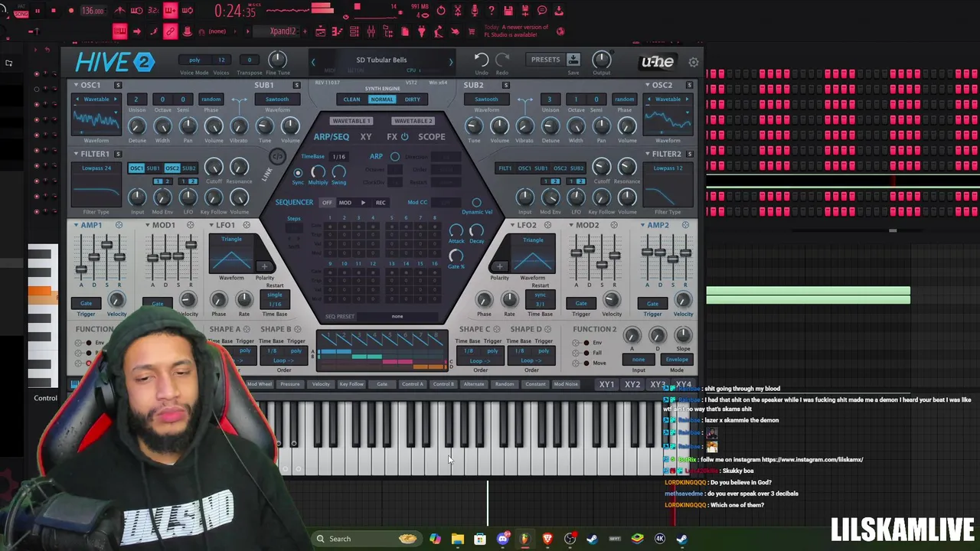Switch to the ARP/SEQ tab

332,137
